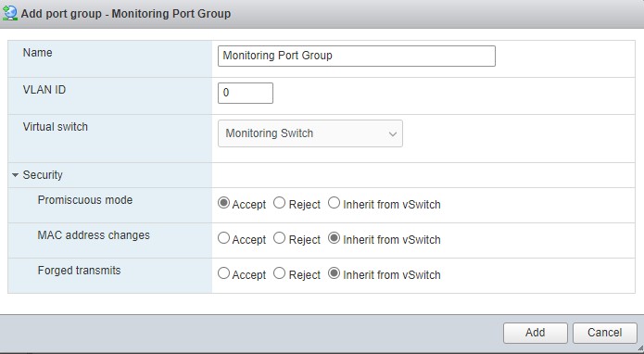The width and height of the screenshot is (644, 354).
Task: Select Reject for Forged transmits
Action: point(279,273)
